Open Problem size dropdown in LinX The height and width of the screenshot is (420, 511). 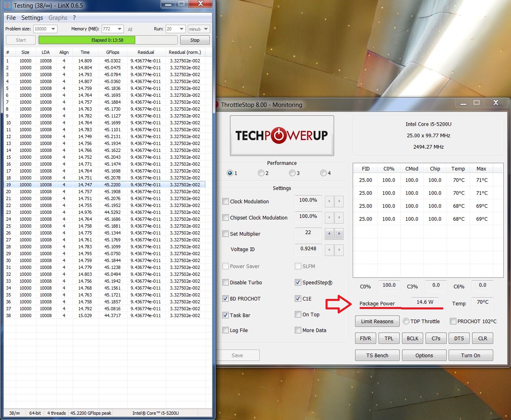click(x=45, y=29)
